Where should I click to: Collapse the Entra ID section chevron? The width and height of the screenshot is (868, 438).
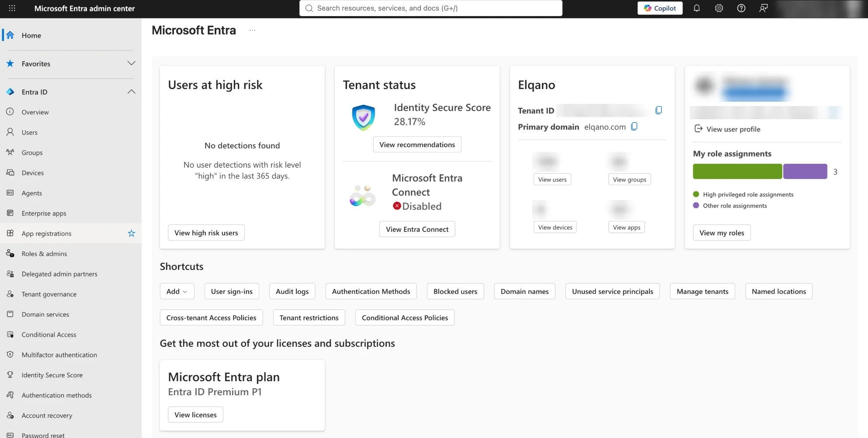pyautogui.click(x=131, y=92)
